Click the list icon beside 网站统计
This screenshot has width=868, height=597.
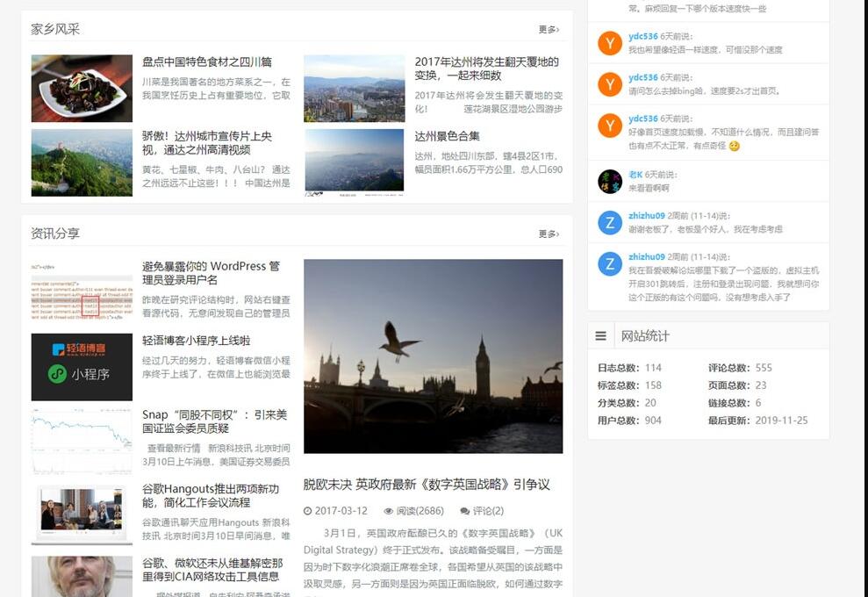pos(600,336)
